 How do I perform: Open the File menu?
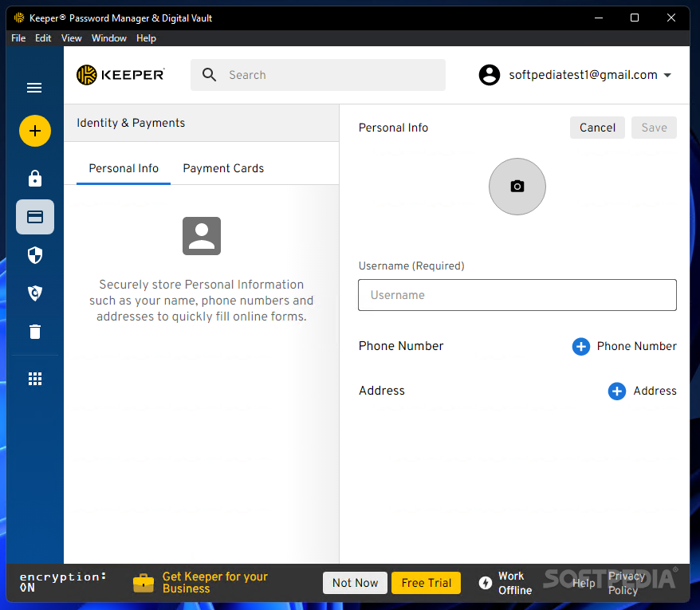click(18, 38)
